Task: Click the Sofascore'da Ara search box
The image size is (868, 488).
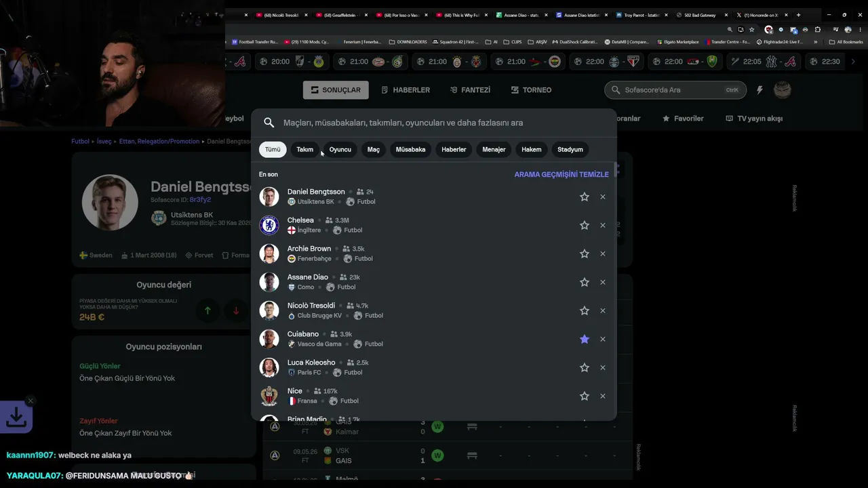Action: [x=675, y=89]
